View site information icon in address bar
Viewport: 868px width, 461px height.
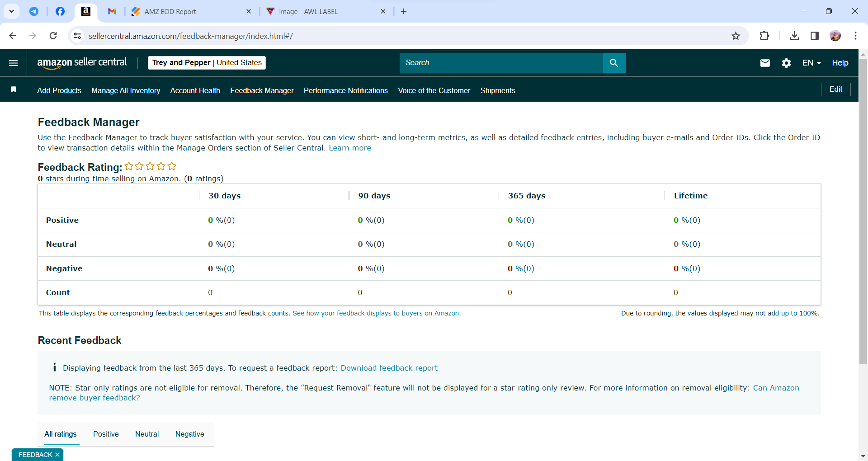point(78,36)
